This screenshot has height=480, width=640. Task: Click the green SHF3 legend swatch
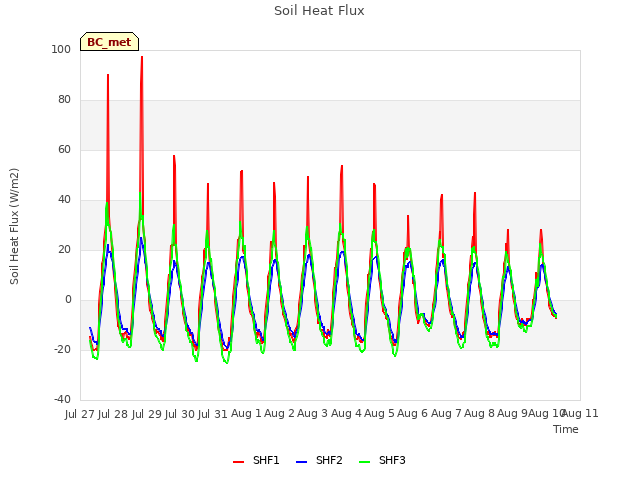[x=364, y=461]
